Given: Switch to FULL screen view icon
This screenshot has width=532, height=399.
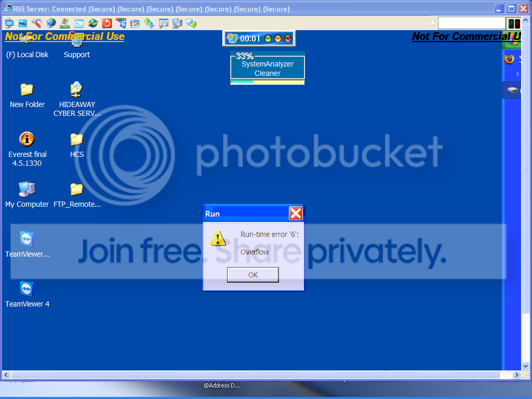Looking at the screenshot, I should pyautogui.click(x=23, y=23).
